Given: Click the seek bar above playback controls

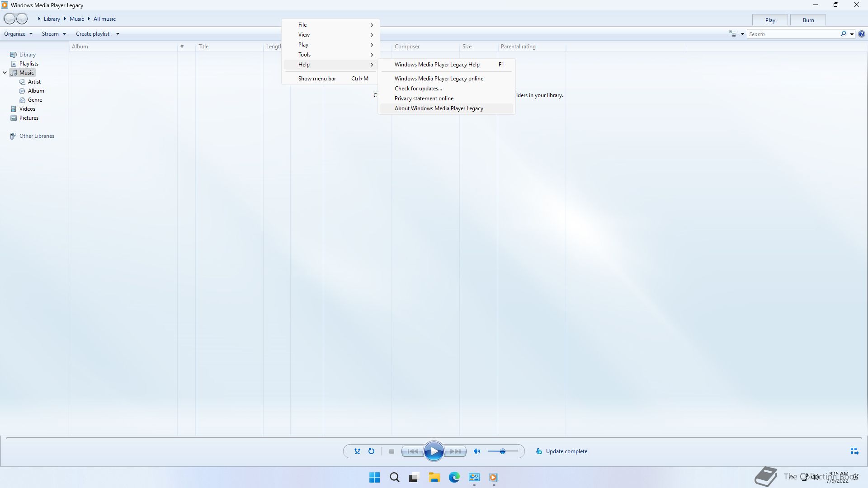Looking at the screenshot, I should point(434,438).
